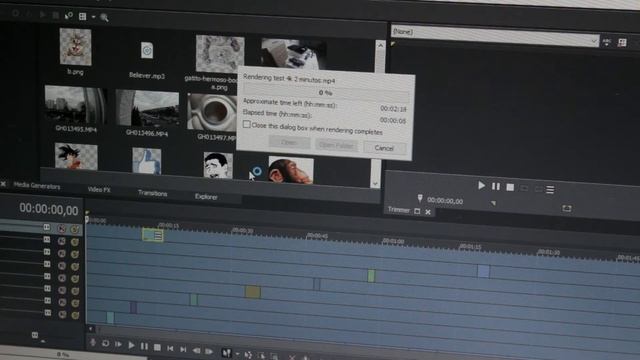This screenshot has height=360, width=640.
Task: Click the Trimmer tab label
Action: click(399, 210)
